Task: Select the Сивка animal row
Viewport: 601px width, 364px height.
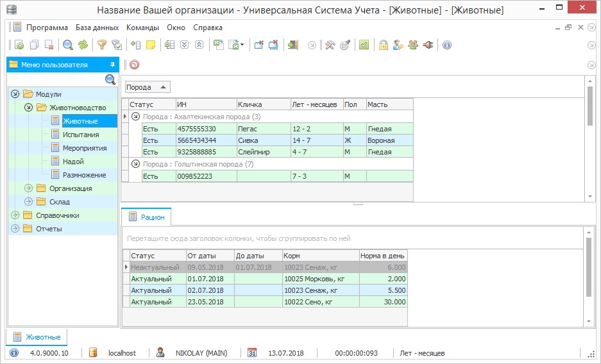Action: (277, 140)
